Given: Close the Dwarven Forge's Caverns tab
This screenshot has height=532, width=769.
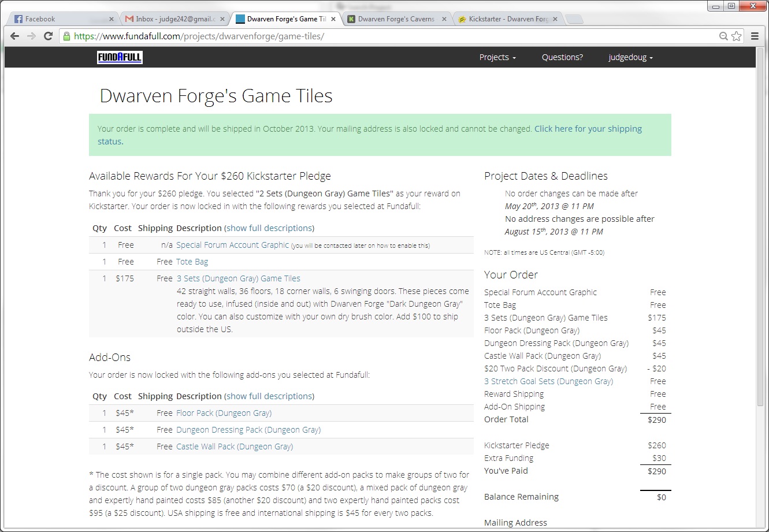Looking at the screenshot, I should point(444,19).
